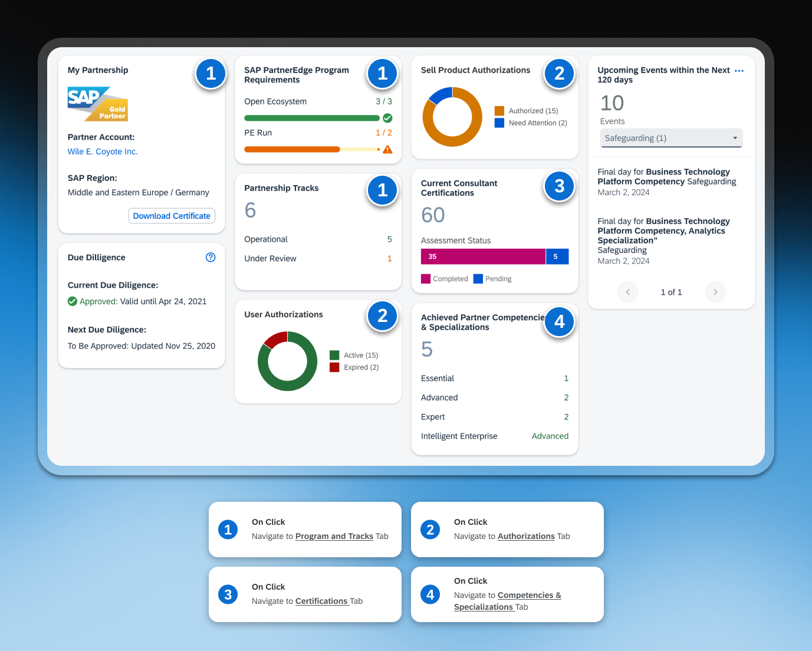Select the red Expired legend swatch
812x651 pixels.
coord(334,367)
